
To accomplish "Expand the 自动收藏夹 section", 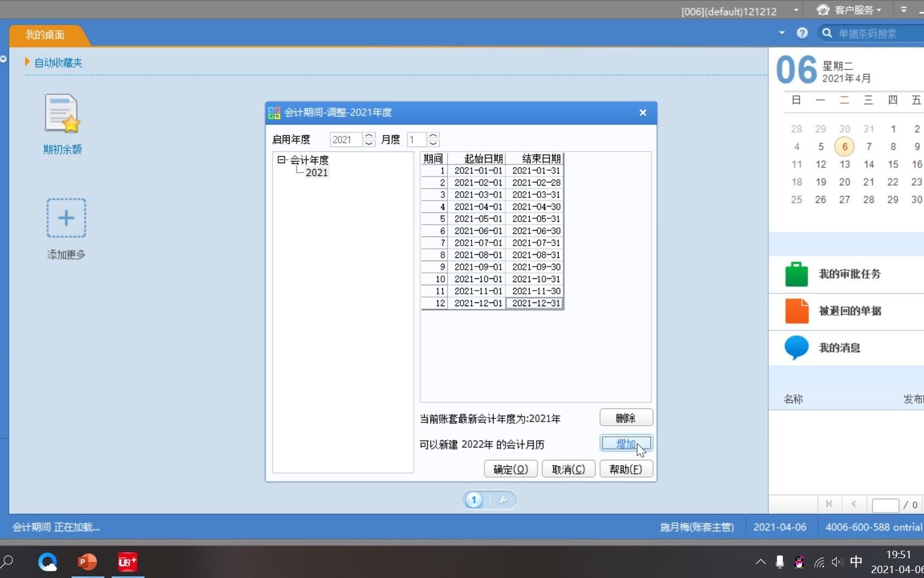I will (x=27, y=62).
